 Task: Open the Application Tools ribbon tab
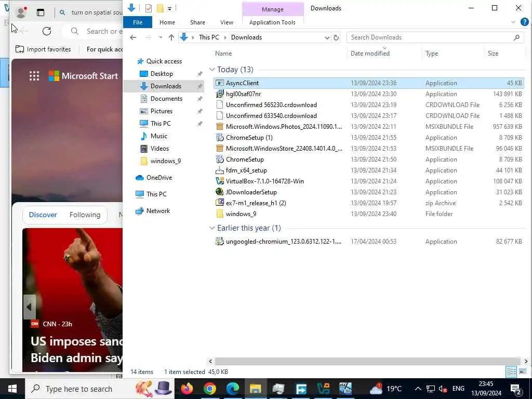[x=272, y=22]
